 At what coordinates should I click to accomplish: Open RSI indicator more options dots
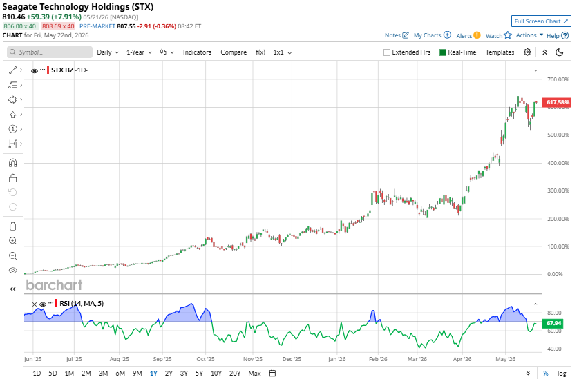coord(51,303)
